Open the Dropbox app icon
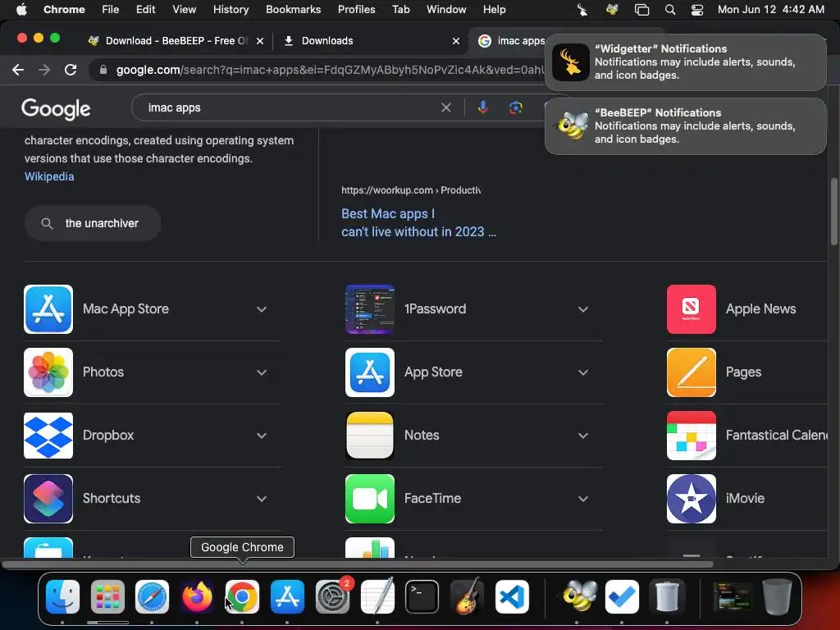840x630 pixels. pos(48,436)
